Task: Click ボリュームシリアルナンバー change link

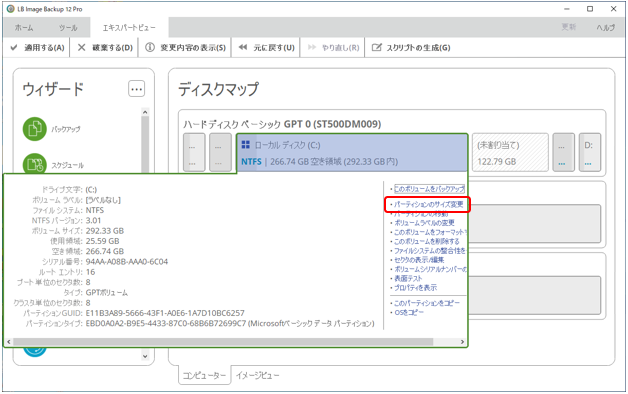Action: [x=430, y=269]
